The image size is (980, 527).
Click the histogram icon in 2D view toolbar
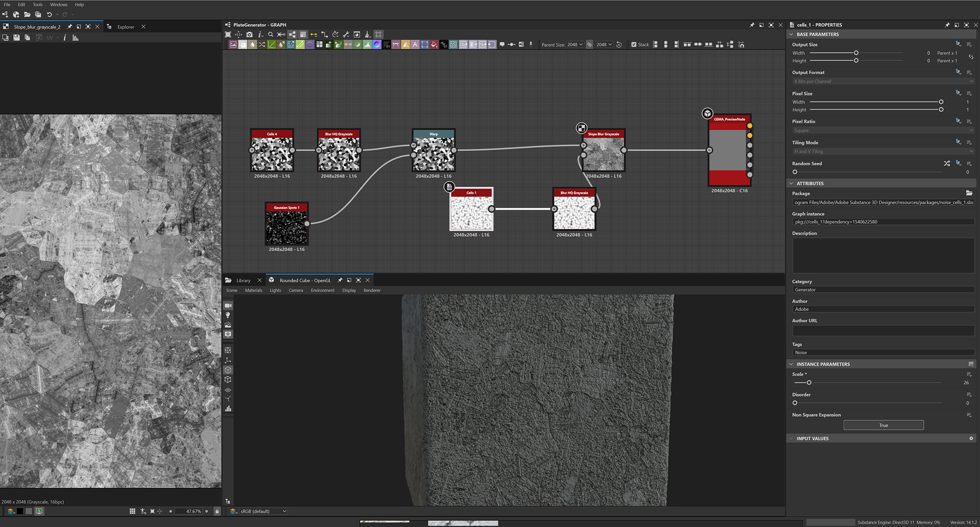[76, 38]
